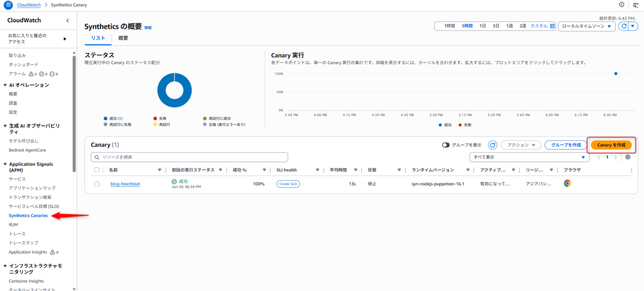Sort by アクティブ column arrow
The height and width of the screenshot is (291, 644).
[x=514, y=170]
